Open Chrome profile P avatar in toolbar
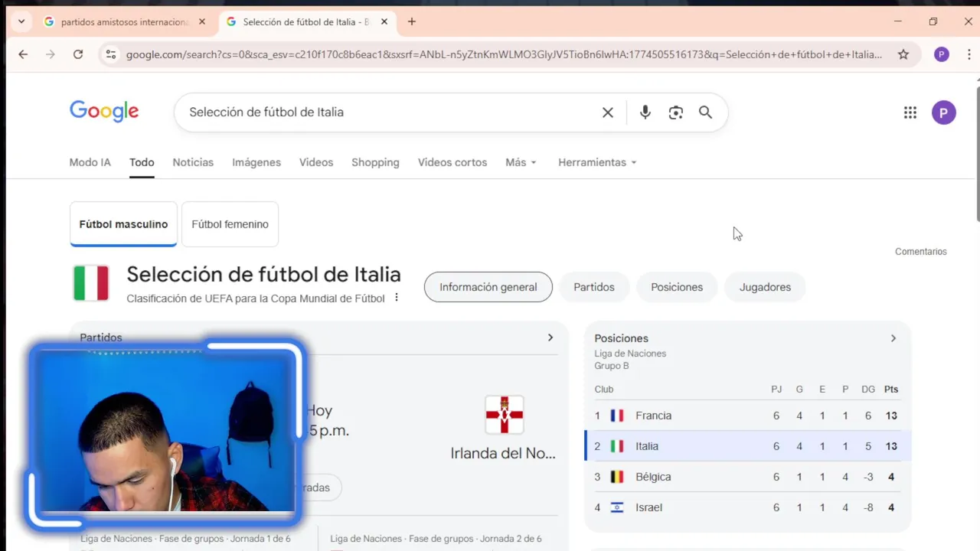The height and width of the screenshot is (551, 980). click(x=942, y=54)
